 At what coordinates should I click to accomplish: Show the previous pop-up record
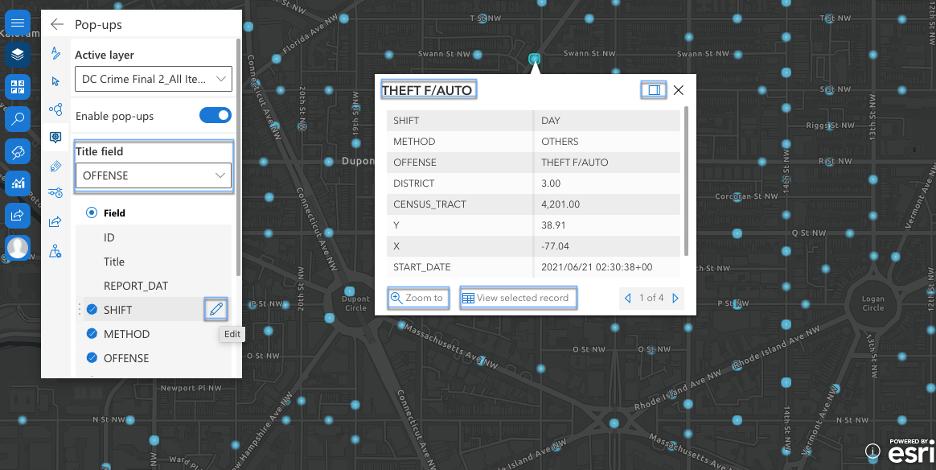627,298
